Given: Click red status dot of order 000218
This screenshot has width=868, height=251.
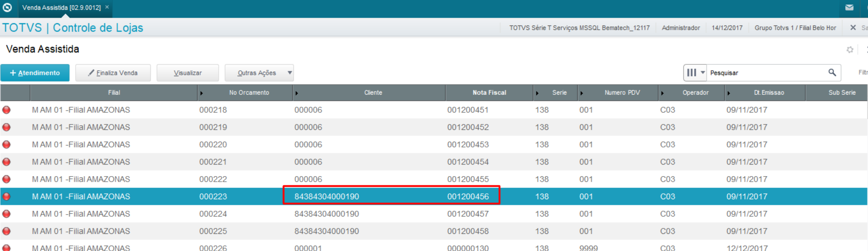Looking at the screenshot, I should click(x=6, y=110).
